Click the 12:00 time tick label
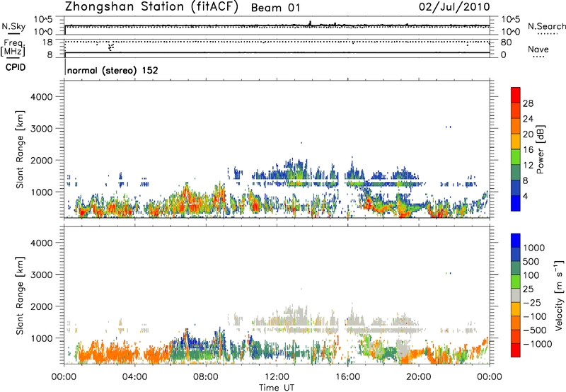 [x=277, y=377]
